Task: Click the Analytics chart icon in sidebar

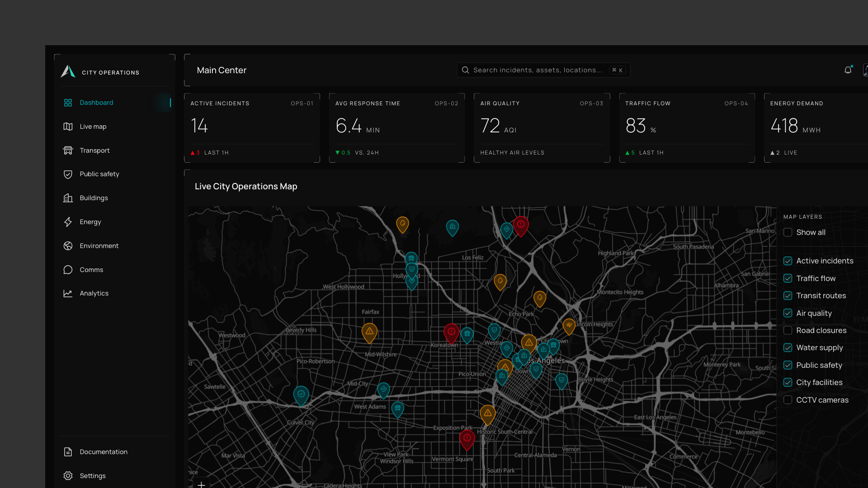Action: click(x=68, y=293)
